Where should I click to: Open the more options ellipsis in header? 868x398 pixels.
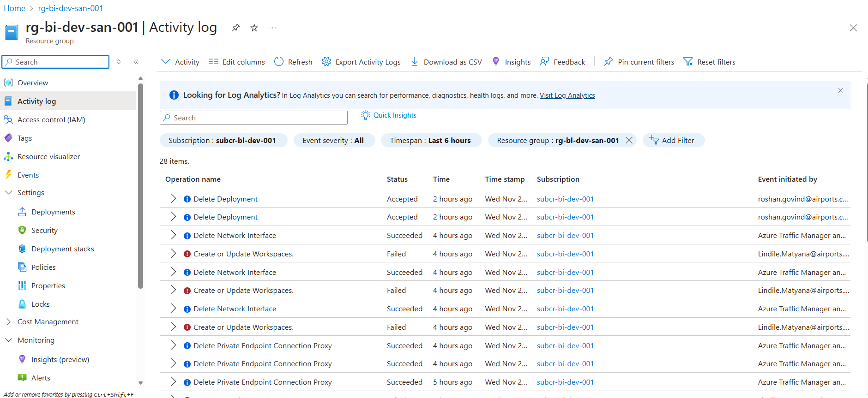(273, 28)
